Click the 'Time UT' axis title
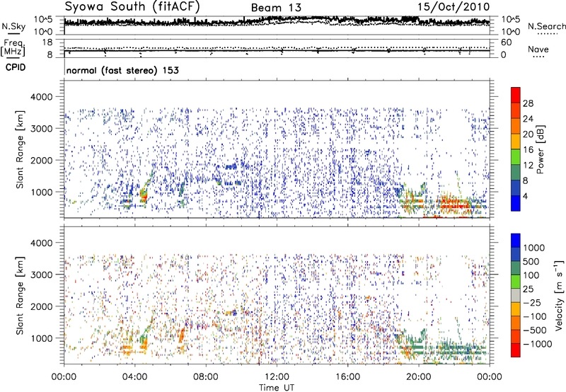The height and width of the screenshot is (392, 566). pos(277,388)
